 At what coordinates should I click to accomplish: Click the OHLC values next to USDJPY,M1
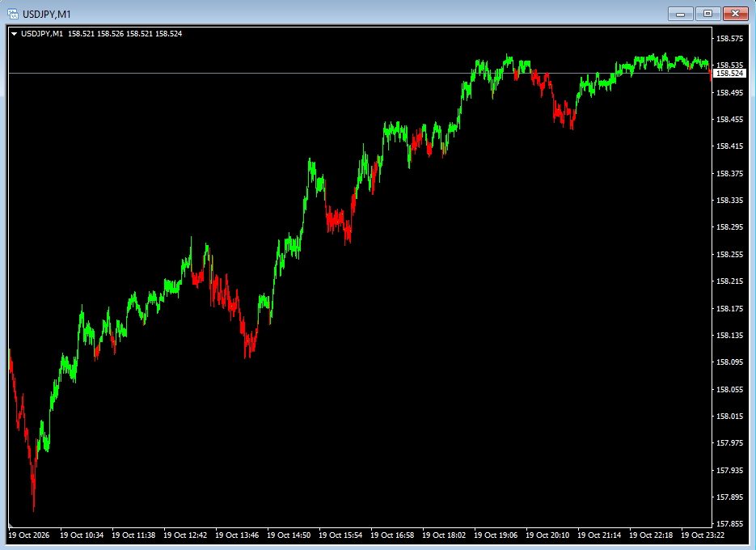coord(125,34)
